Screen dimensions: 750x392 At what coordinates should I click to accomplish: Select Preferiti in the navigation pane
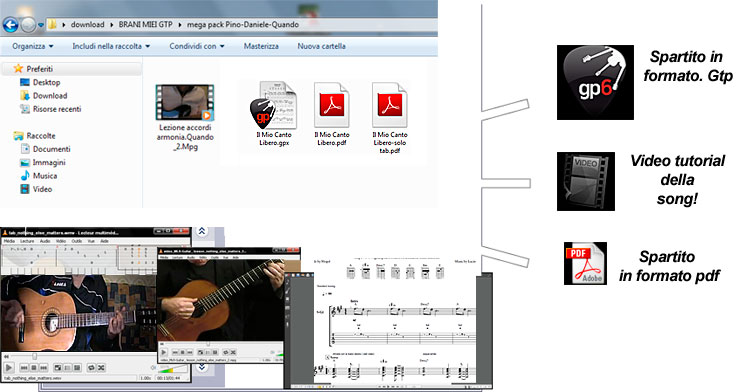click(x=39, y=69)
